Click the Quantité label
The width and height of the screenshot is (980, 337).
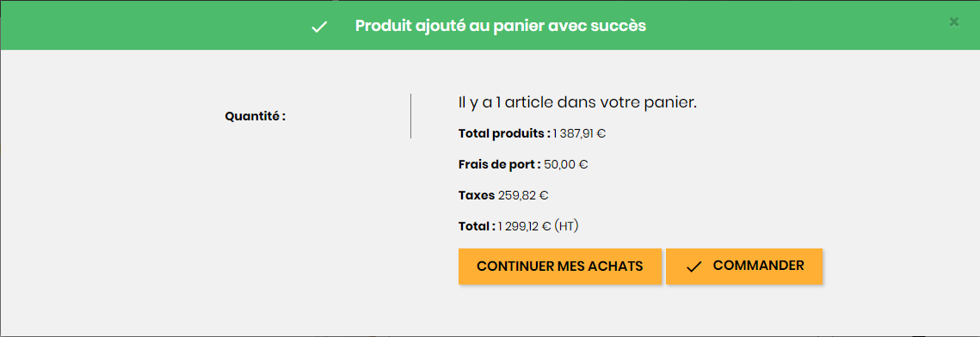pos(255,116)
